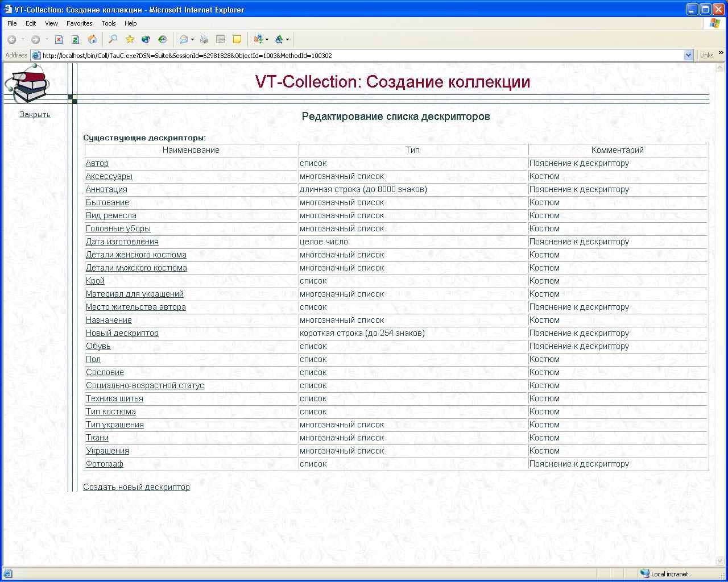Viewport: 728px width, 582px height.
Task: Click the page icon in address bar
Action: tap(36, 56)
